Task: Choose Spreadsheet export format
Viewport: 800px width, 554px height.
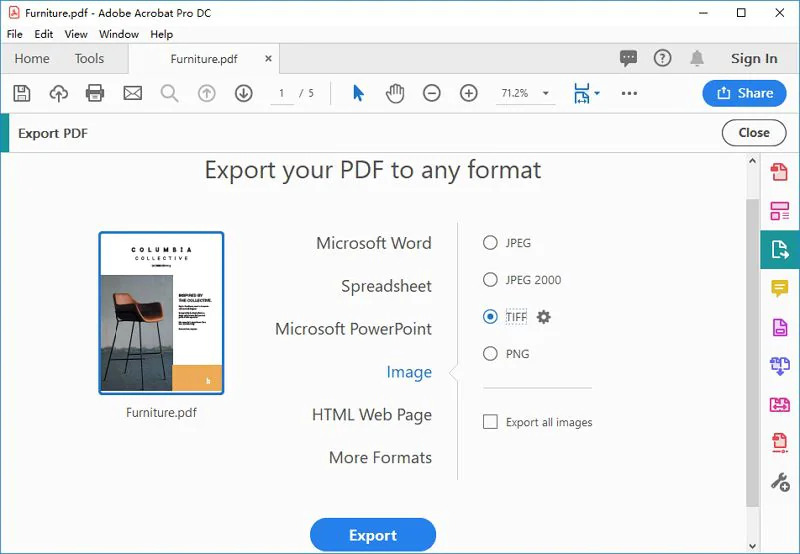Action: coord(386,286)
